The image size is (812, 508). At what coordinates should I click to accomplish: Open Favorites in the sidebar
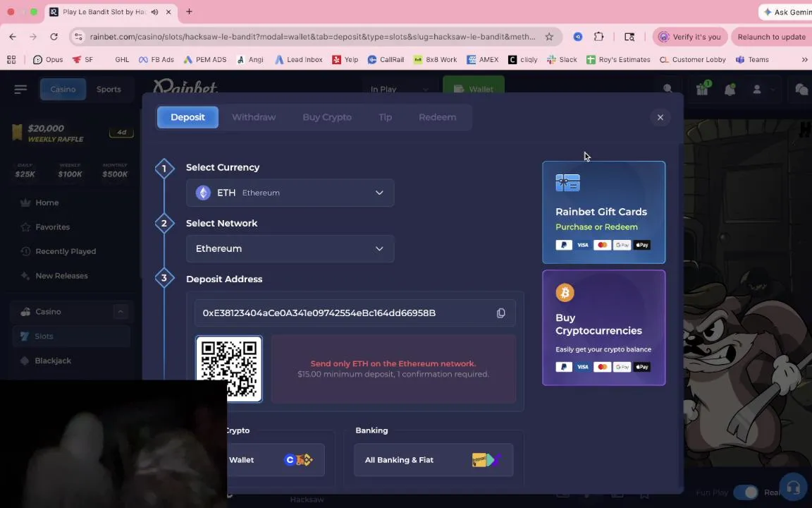pos(52,227)
